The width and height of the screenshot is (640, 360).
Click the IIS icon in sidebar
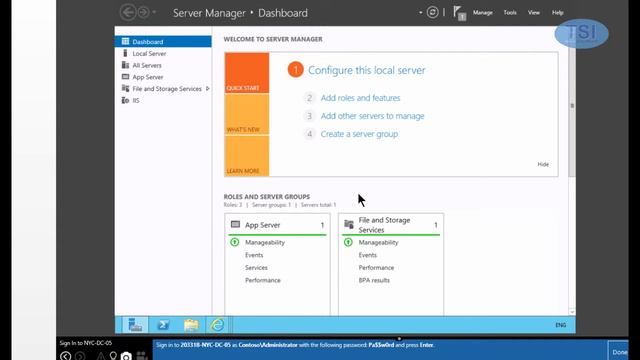[125, 100]
